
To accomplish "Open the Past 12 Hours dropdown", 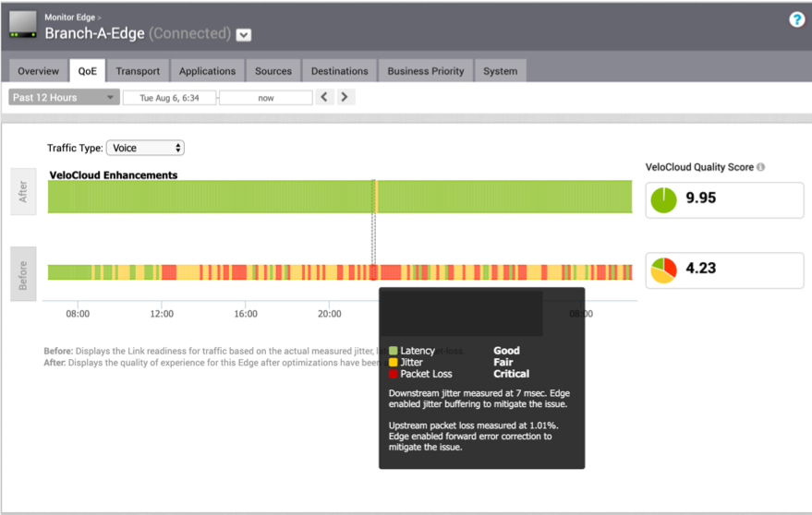I will pos(65,97).
